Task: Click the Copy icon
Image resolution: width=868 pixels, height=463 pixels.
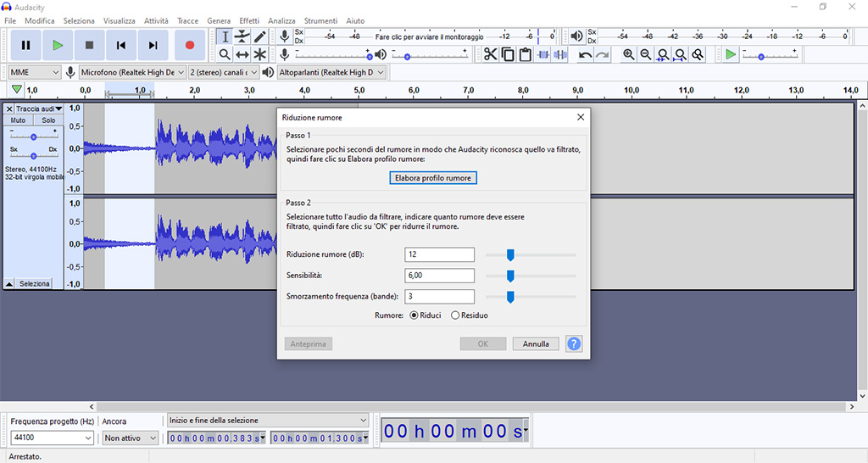Action: [x=508, y=54]
